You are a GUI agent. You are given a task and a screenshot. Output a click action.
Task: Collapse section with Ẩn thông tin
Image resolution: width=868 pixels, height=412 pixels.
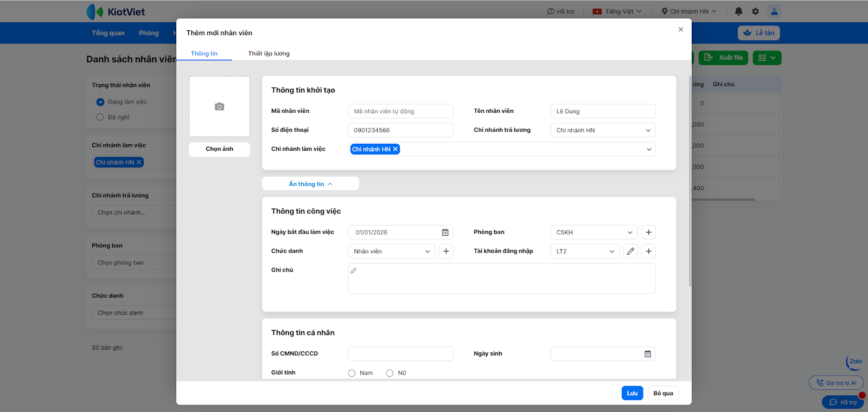click(x=310, y=184)
